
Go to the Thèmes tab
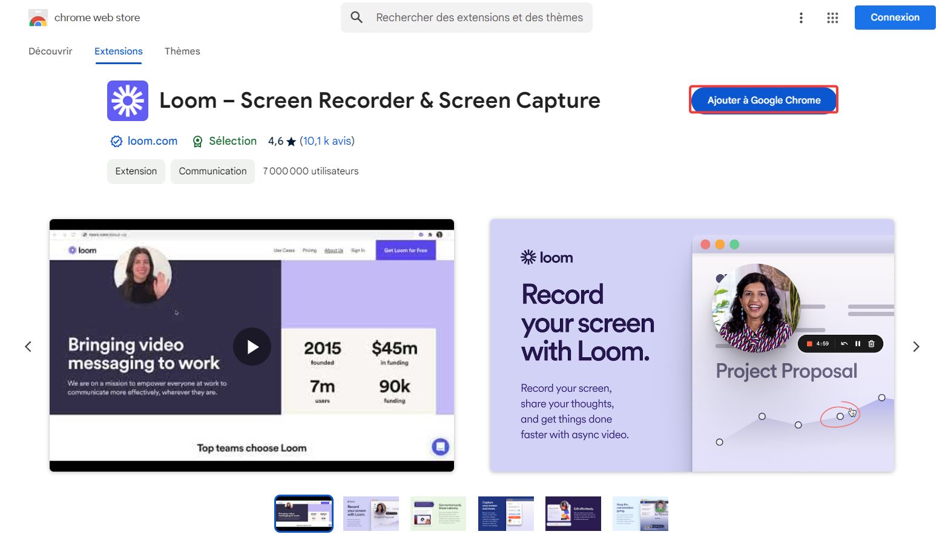[182, 51]
